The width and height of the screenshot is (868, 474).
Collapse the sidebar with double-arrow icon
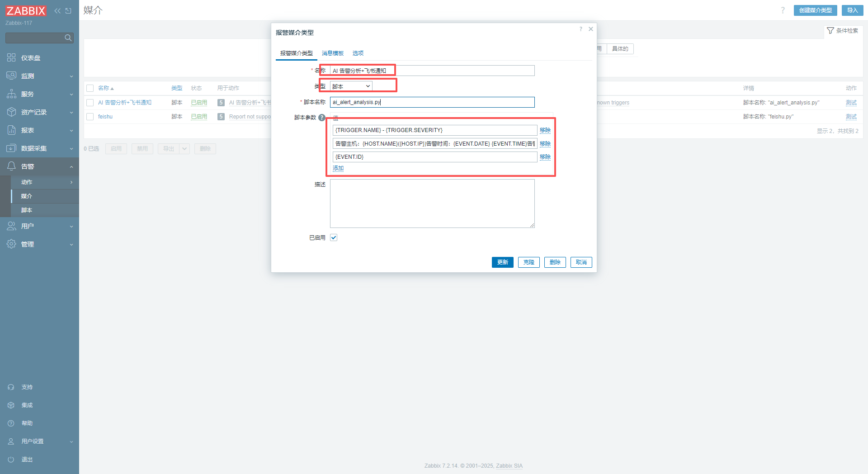point(57,11)
